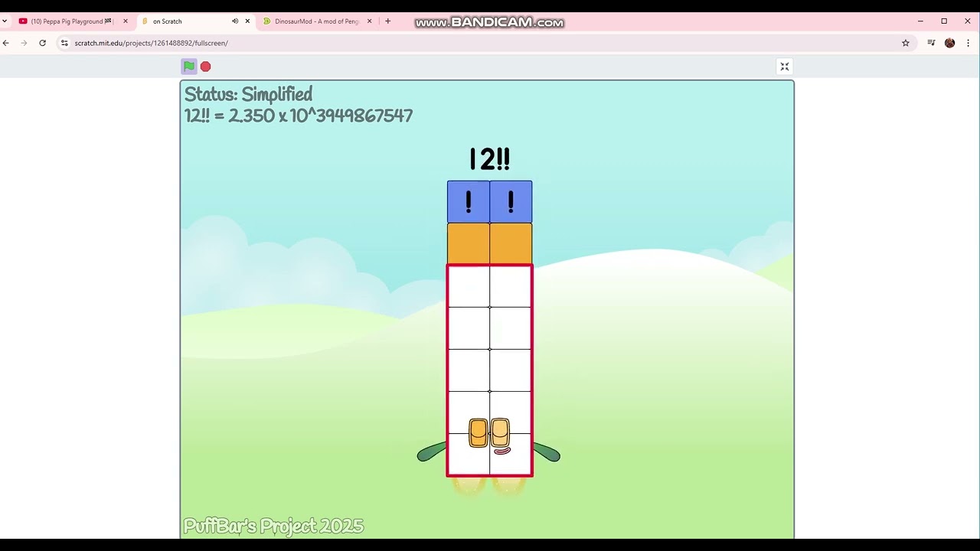Viewport: 980px width, 551px height.
Task: Close the Peppa Pig Playground tab
Action: pos(126,21)
